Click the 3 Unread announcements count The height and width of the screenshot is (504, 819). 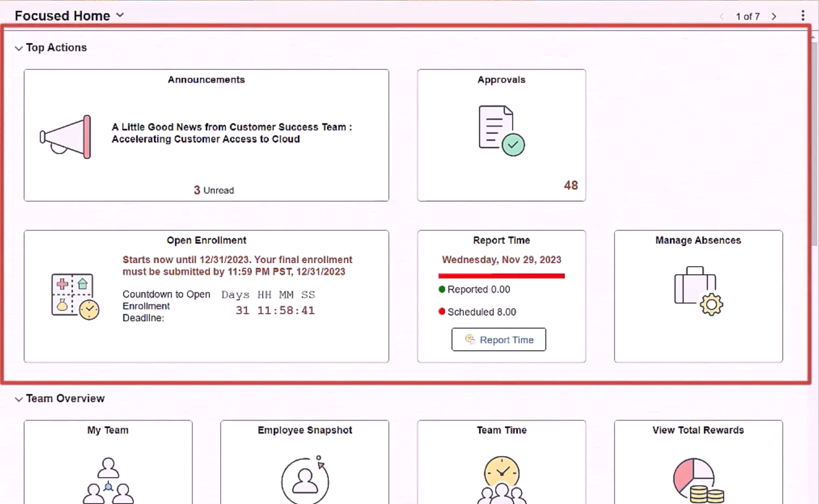pyautogui.click(x=213, y=190)
